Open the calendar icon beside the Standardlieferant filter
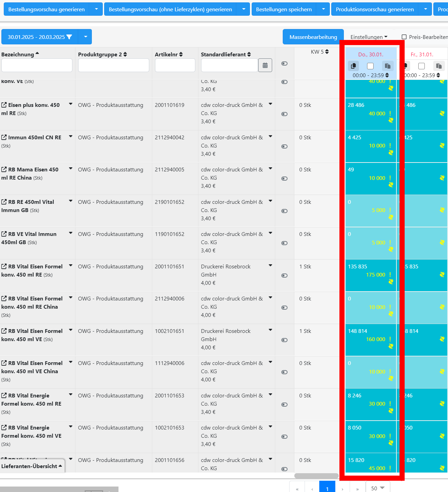Screen dimensions: 448x492 point(265,65)
